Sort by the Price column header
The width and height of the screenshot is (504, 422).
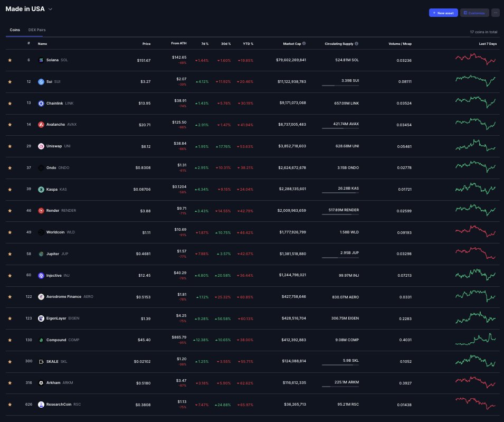tap(147, 44)
